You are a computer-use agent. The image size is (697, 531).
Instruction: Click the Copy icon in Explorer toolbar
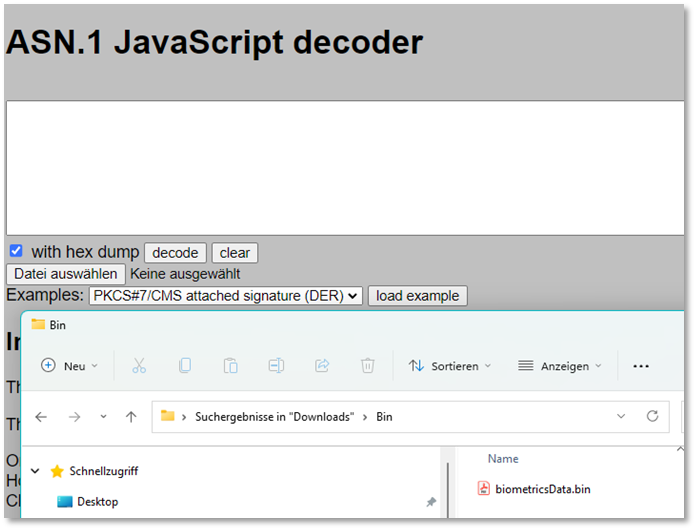[x=185, y=366]
